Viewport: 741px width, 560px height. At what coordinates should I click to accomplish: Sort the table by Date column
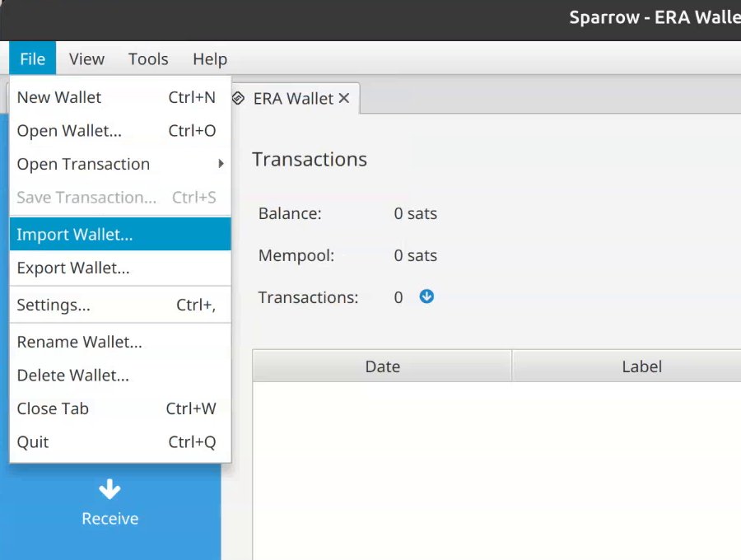[382, 366]
